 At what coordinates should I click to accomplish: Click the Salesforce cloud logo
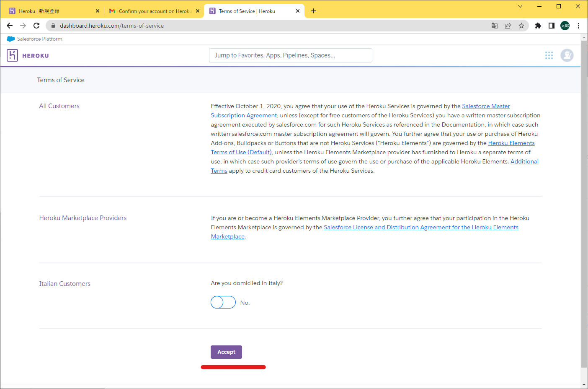(11, 39)
